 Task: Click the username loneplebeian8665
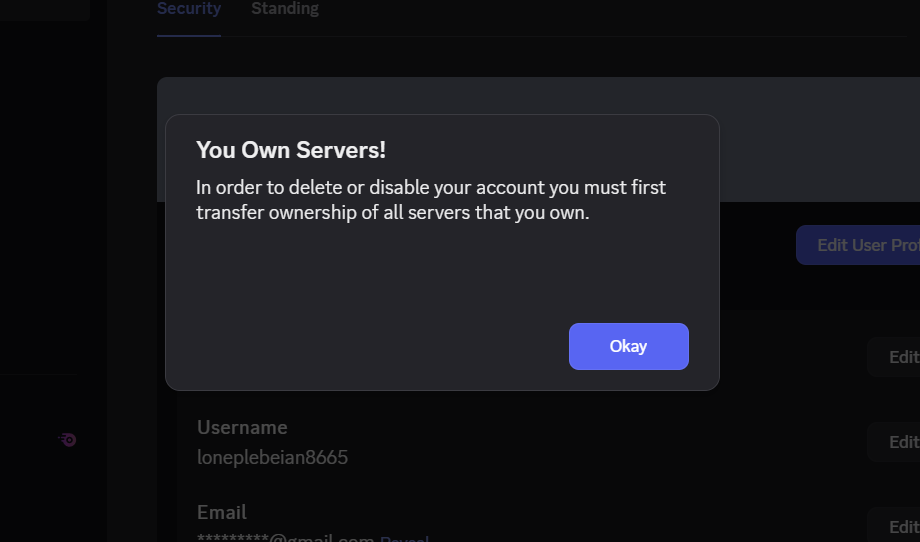coord(272,458)
